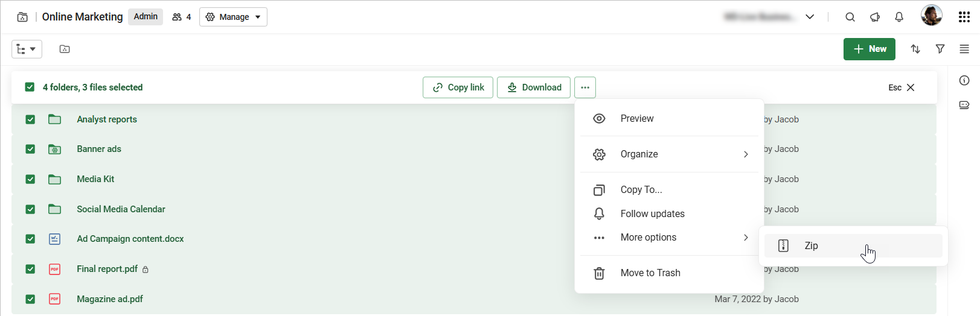Select Move to Trash option
980x316 pixels.
[x=650, y=273]
